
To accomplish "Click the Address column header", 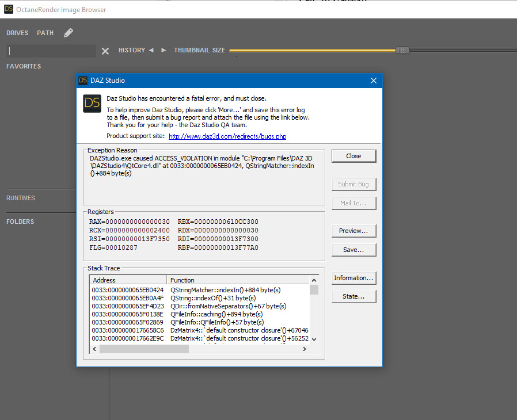I will [128, 280].
